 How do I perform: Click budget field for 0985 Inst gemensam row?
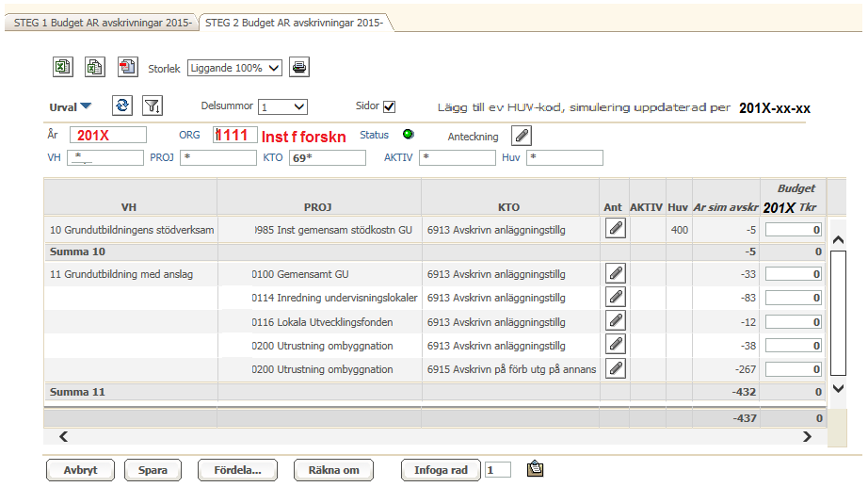[794, 230]
